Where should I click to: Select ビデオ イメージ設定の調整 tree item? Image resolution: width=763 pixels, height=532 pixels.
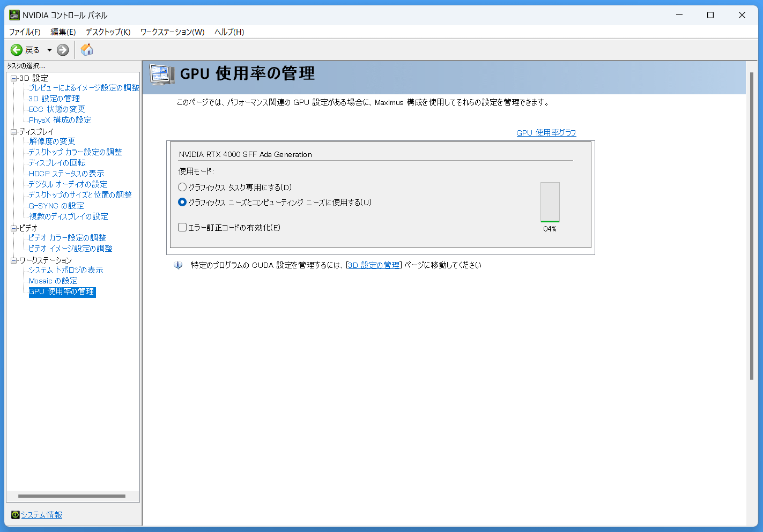(x=70, y=249)
